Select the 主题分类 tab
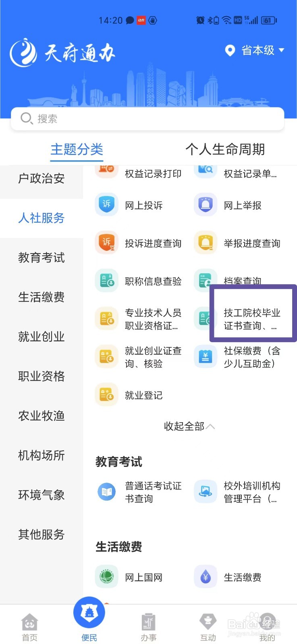This screenshot has height=644, width=297. [x=77, y=149]
